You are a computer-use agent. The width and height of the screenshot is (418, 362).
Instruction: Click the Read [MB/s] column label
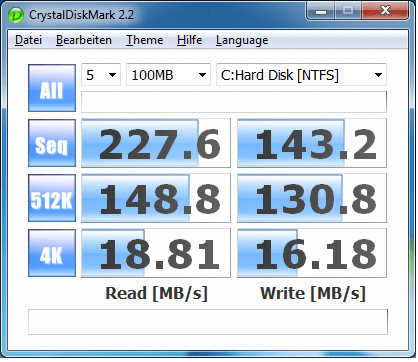pos(156,294)
